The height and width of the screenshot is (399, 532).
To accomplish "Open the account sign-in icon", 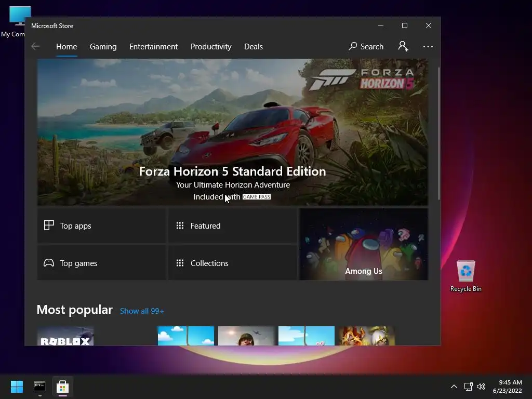I will tap(403, 46).
